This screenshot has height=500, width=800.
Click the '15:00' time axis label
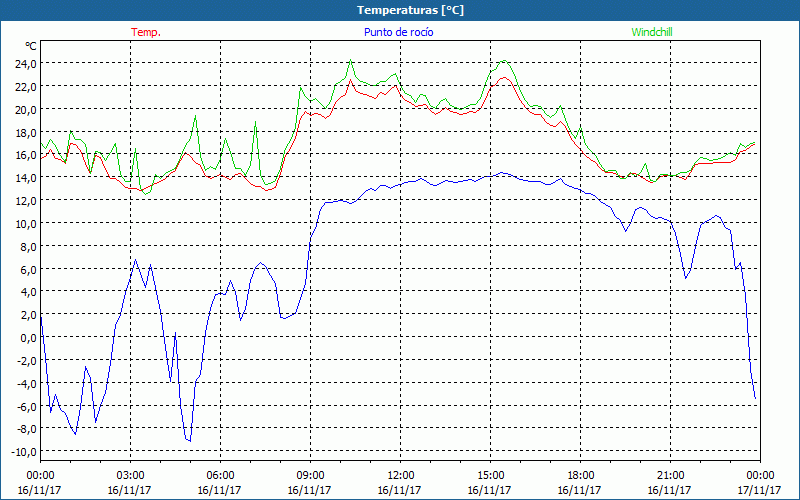[x=490, y=476]
